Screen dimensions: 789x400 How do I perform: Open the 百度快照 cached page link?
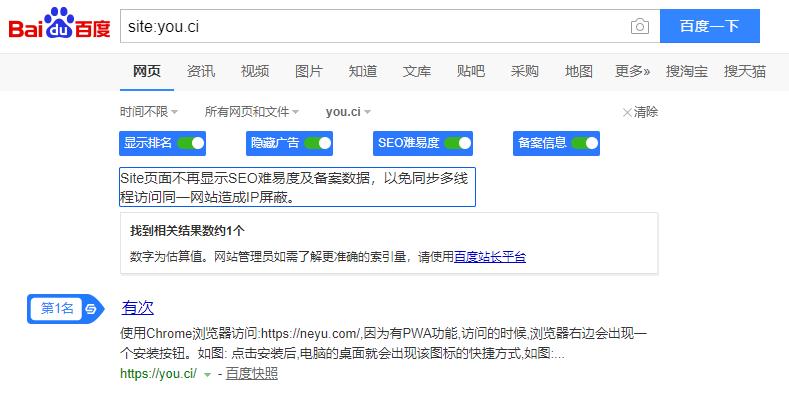point(252,374)
